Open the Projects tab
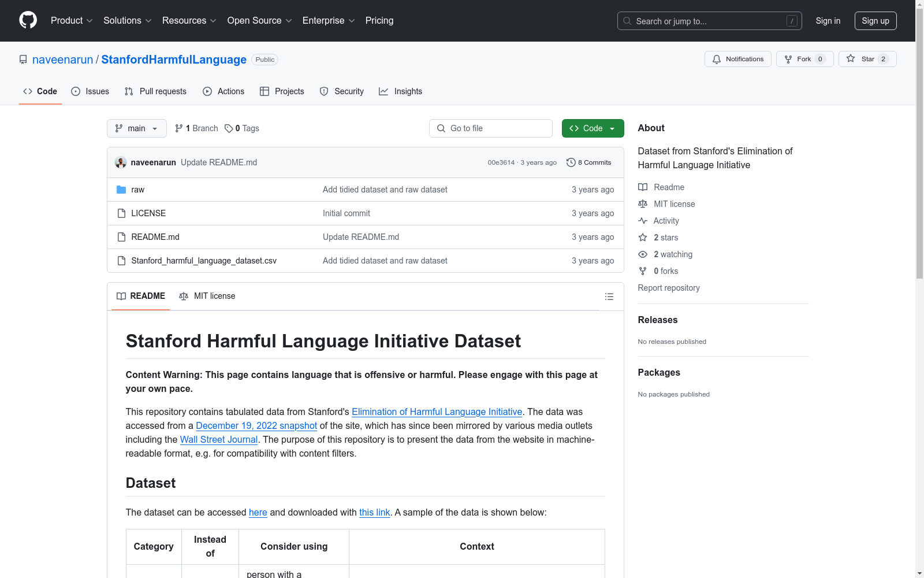The width and height of the screenshot is (924, 578). click(282, 91)
